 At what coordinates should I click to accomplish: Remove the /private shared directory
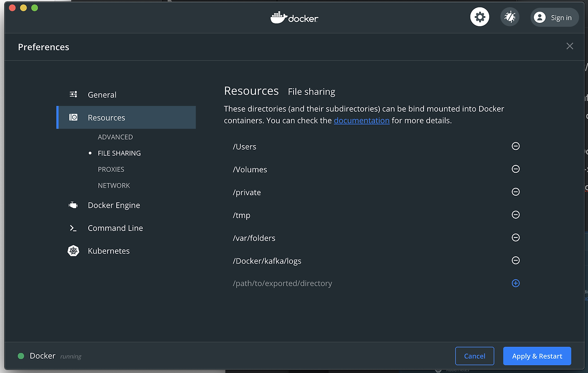(x=515, y=192)
